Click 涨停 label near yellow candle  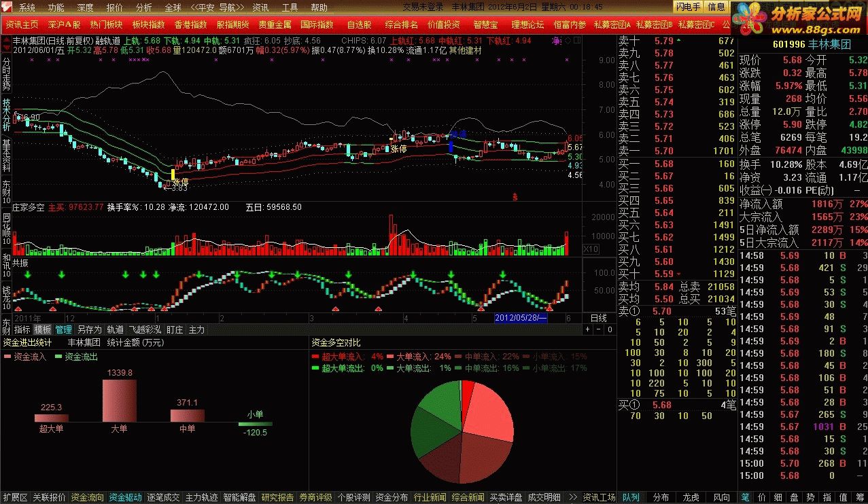pyautogui.click(x=180, y=182)
